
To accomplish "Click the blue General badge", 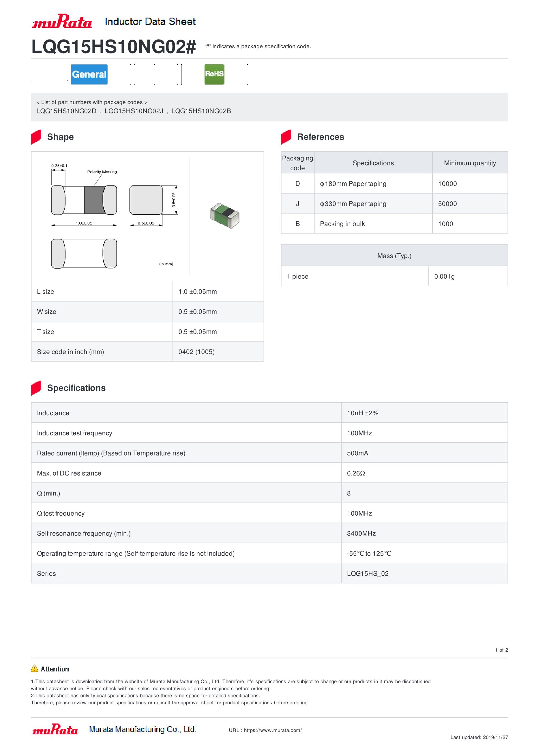I will [89, 74].
